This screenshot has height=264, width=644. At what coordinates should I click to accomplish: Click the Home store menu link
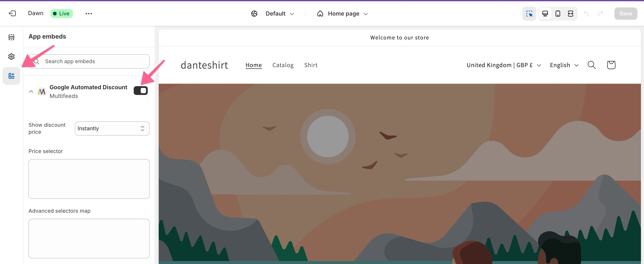tap(253, 65)
